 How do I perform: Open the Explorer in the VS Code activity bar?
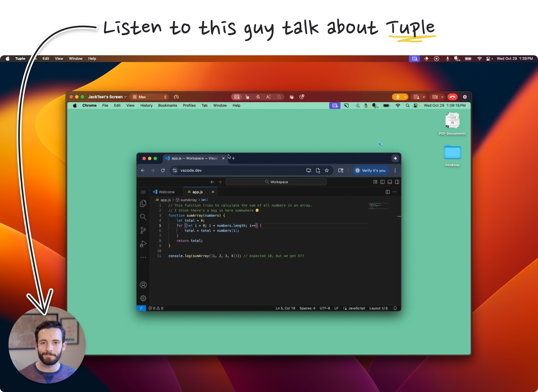[x=143, y=203]
